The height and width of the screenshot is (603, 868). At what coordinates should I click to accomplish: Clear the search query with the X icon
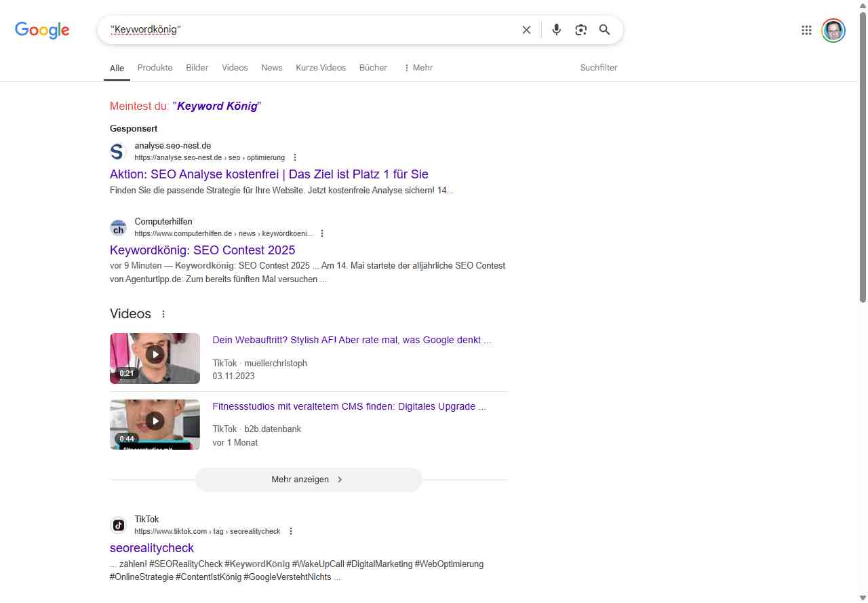[x=526, y=30]
